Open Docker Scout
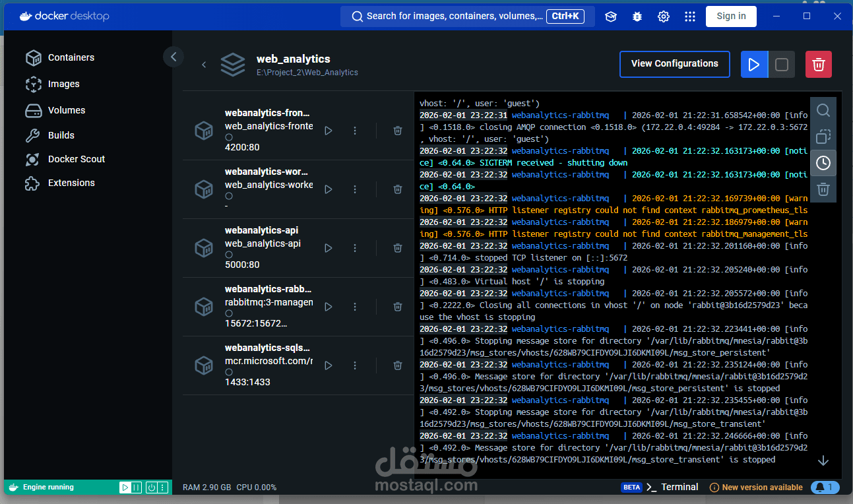Image resolution: width=853 pixels, height=504 pixels. [x=65, y=159]
